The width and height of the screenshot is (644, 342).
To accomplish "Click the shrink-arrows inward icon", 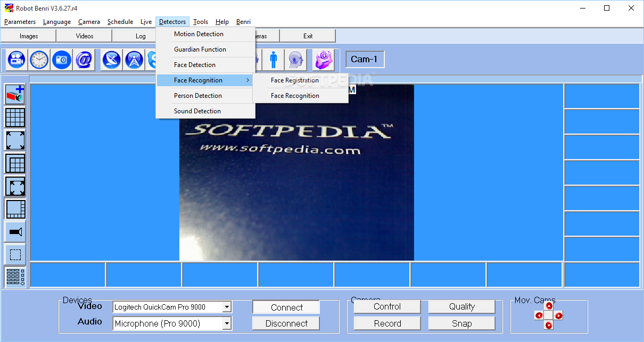I will coord(15,186).
